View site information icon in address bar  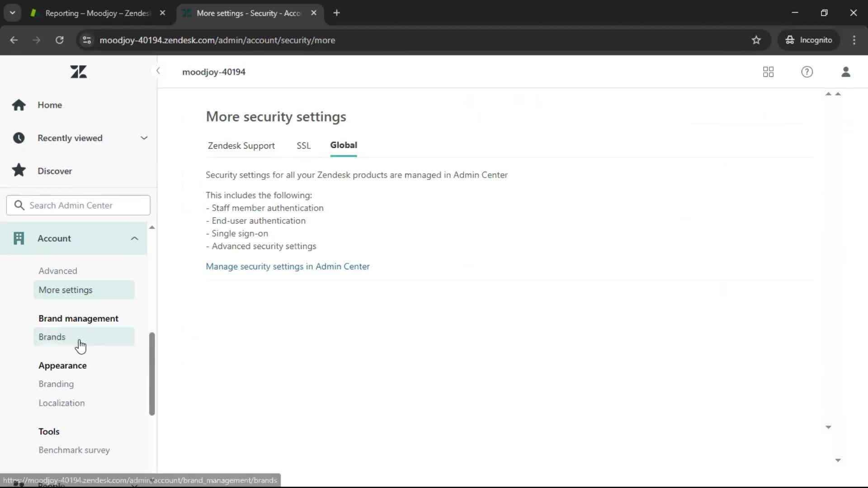(87, 40)
